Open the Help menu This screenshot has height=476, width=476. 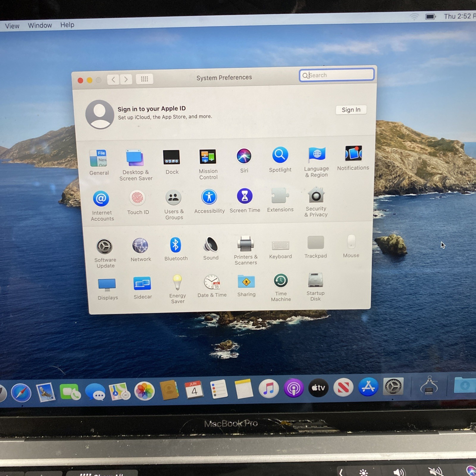pyautogui.click(x=67, y=25)
